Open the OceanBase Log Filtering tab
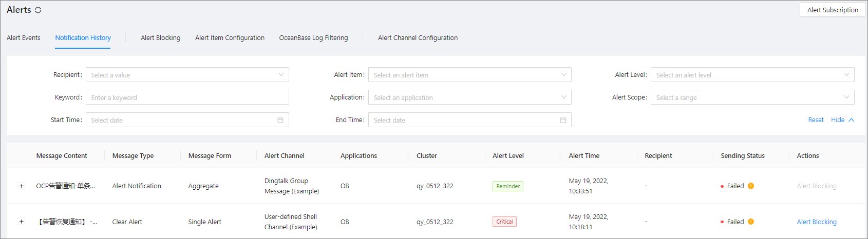 (x=313, y=38)
